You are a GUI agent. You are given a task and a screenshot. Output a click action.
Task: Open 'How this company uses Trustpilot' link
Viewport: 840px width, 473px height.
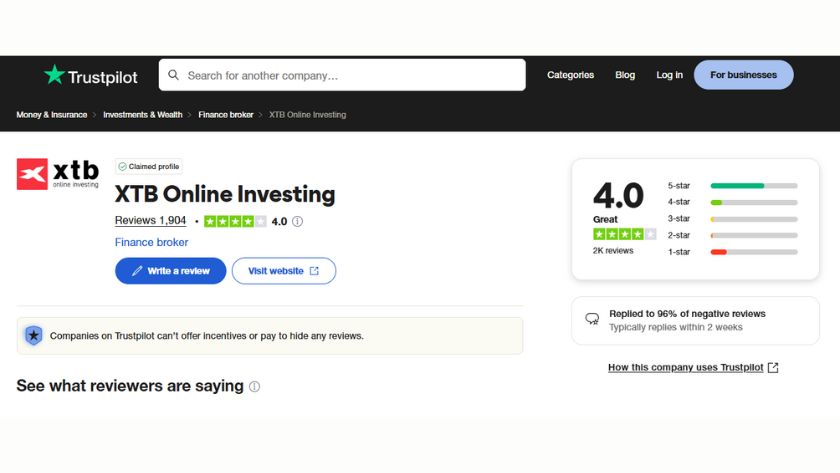click(686, 367)
